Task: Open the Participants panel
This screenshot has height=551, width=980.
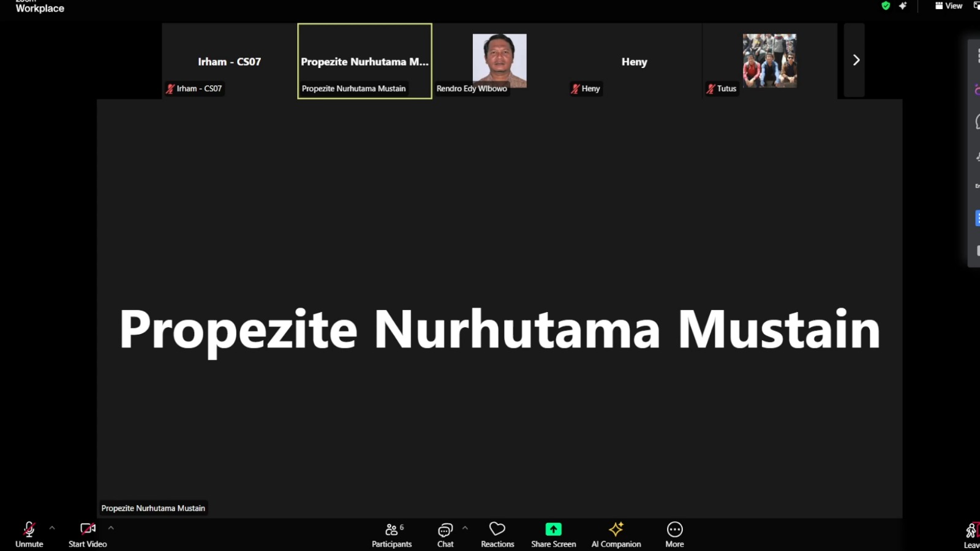Action: coord(391,534)
